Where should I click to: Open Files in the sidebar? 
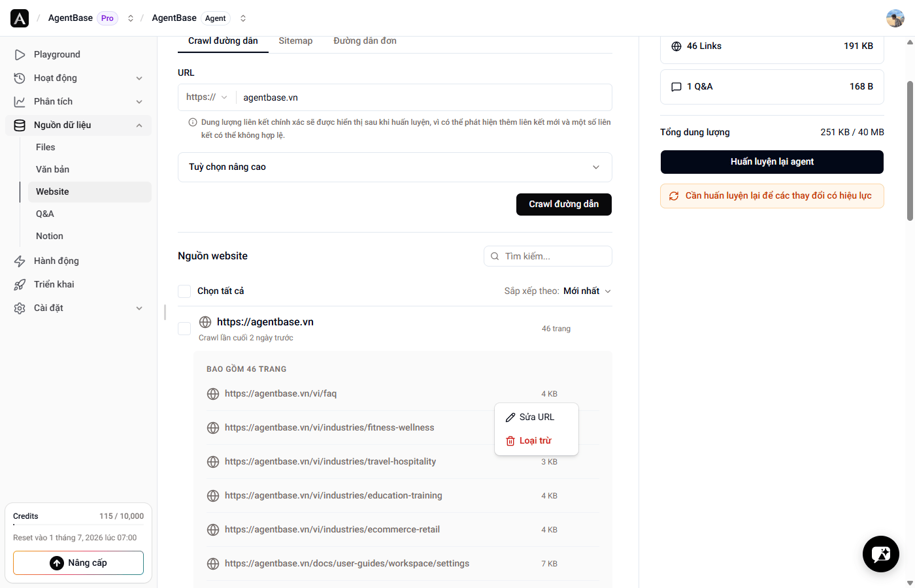tap(90, 148)
